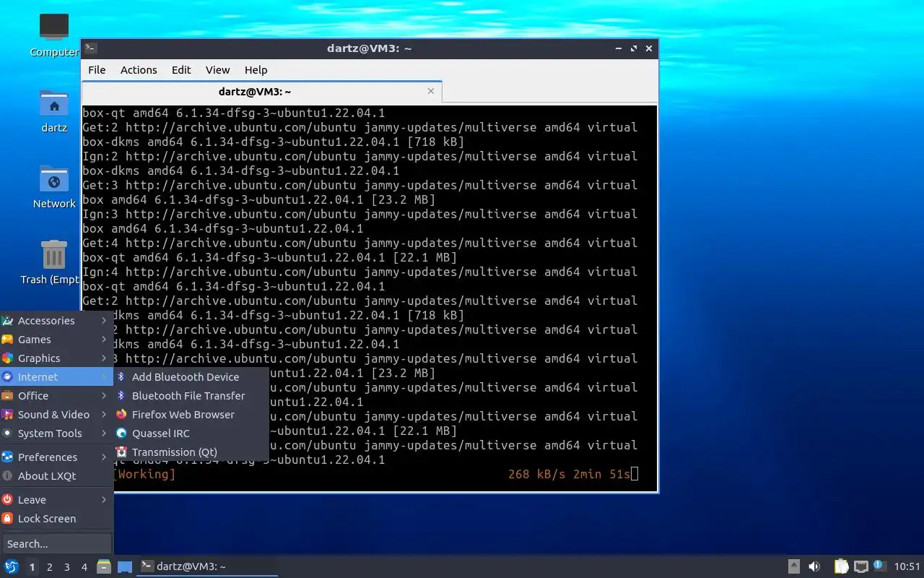Open the clipboard tray icon
924x578 pixels.
pos(841,566)
